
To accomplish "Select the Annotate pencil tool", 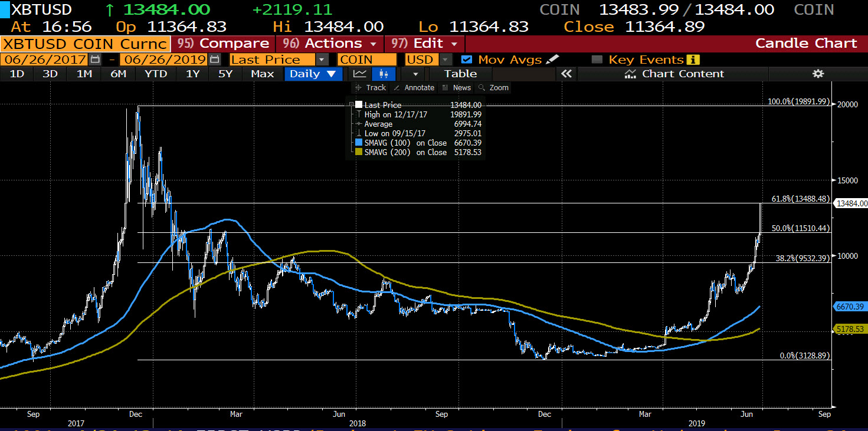I will tap(414, 87).
